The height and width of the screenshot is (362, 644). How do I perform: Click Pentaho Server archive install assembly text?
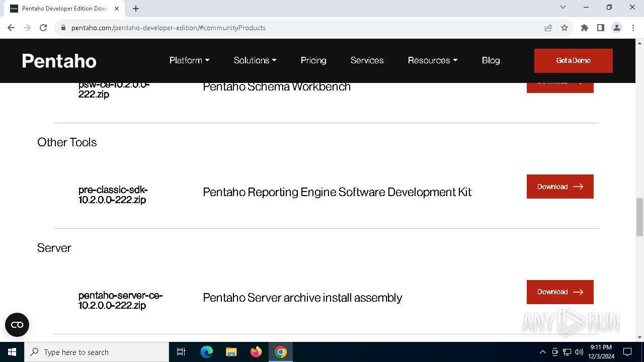(x=302, y=298)
